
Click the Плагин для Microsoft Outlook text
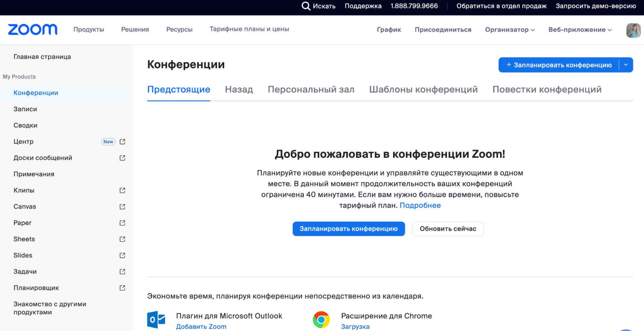click(x=229, y=316)
